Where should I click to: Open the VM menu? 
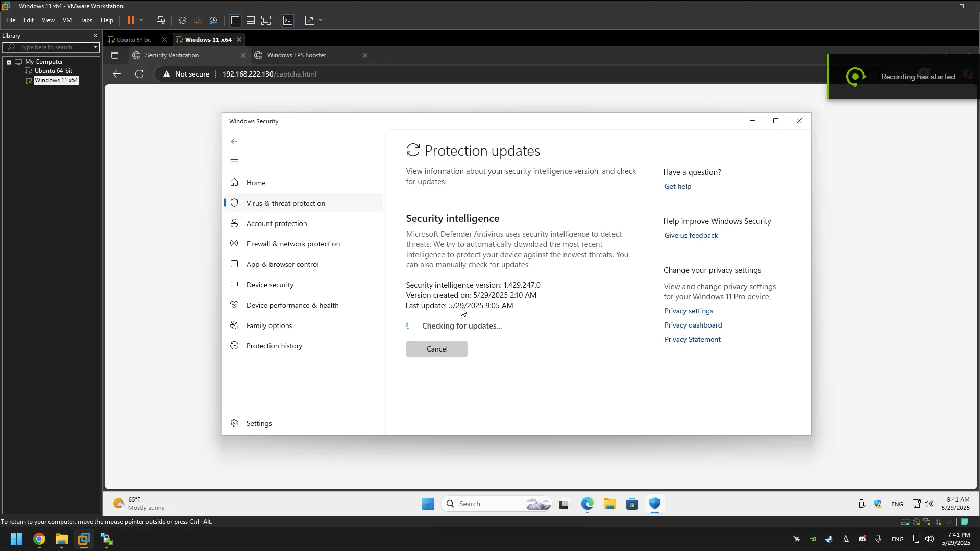[67, 20]
